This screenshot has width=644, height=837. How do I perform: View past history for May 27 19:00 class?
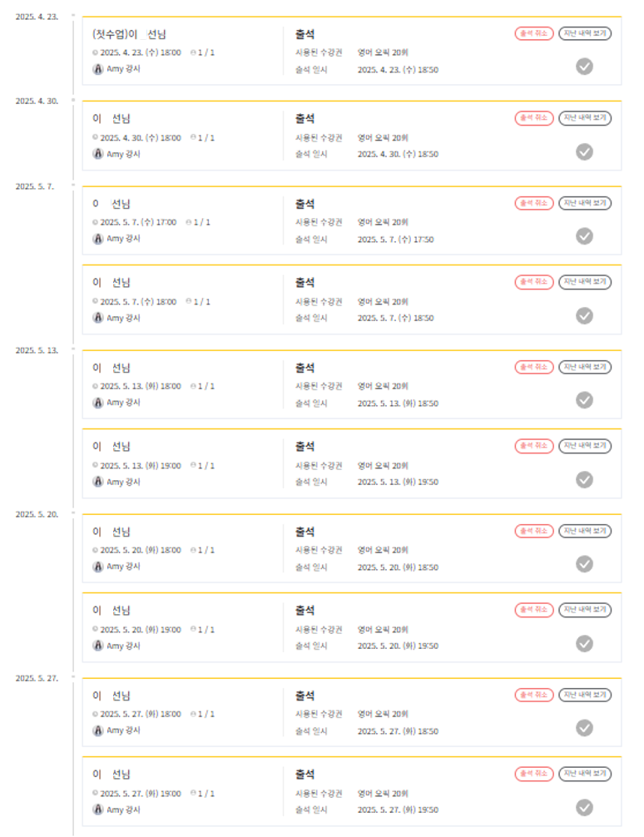(x=584, y=774)
